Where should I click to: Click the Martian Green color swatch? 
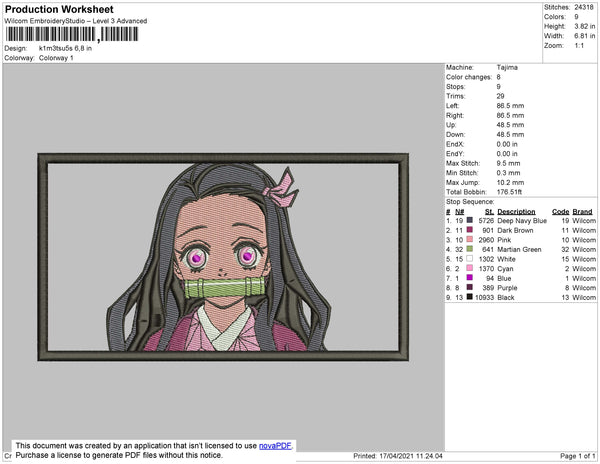(x=470, y=249)
